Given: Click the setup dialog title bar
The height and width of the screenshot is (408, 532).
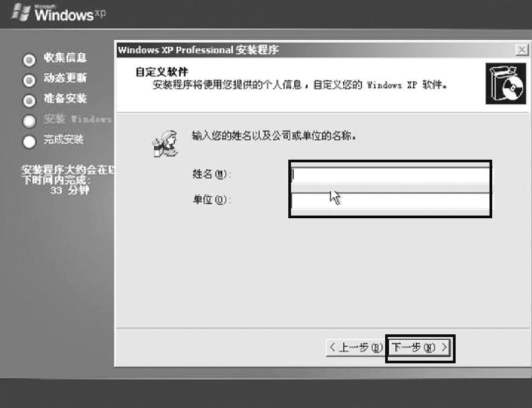Looking at the screenshot, I should (x=316, y=50).
